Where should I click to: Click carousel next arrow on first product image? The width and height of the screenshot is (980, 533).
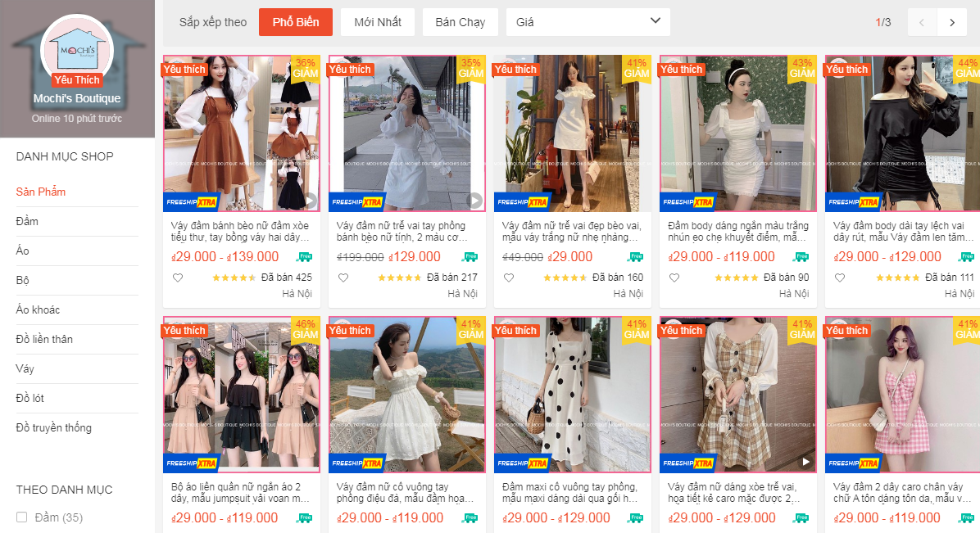click(x=309, y=199)
